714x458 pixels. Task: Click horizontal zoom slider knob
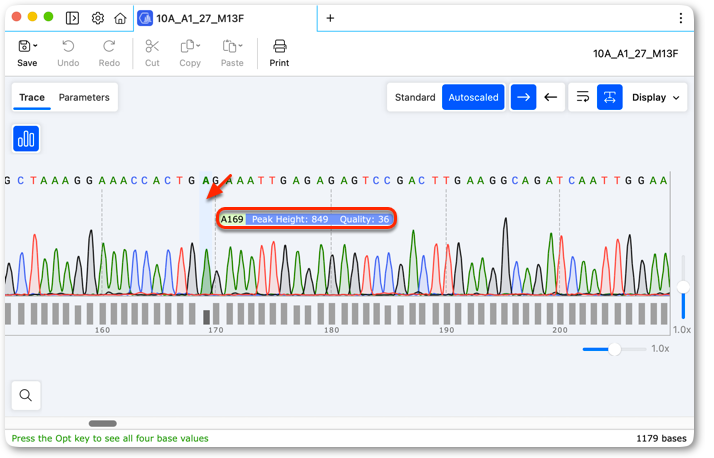(615, 349)
